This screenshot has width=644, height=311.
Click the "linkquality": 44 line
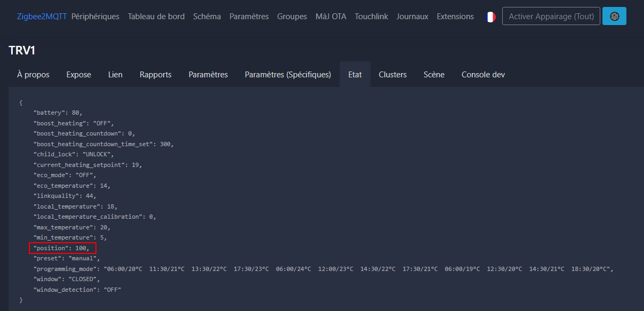pyautogui.click(x=65, y=196)
